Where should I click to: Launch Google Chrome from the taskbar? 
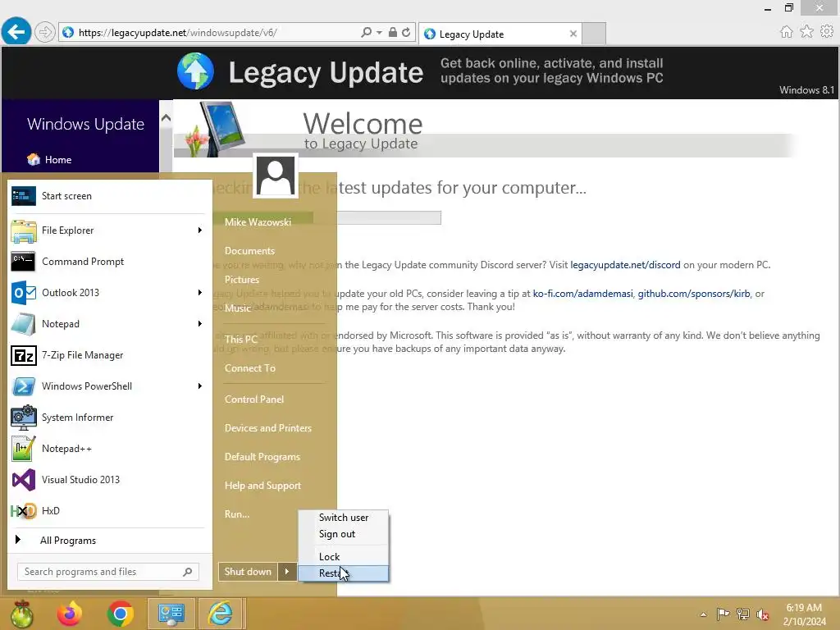click(x=120, y=614)
